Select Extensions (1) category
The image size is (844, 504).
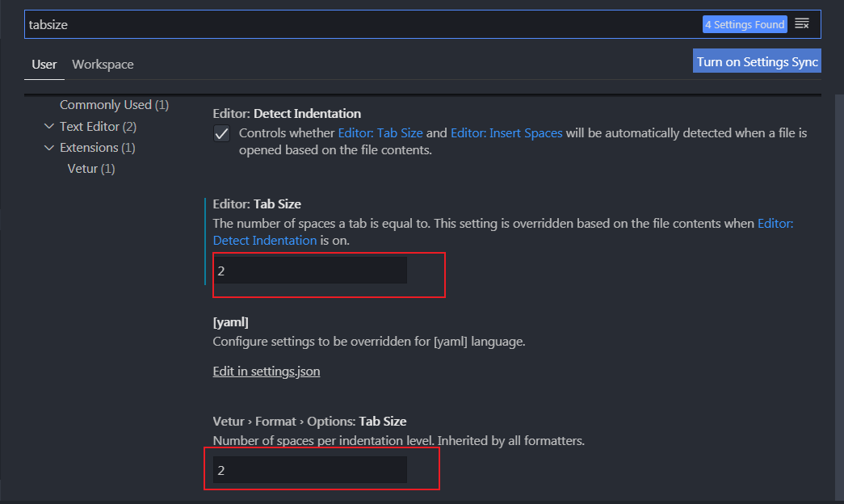point(98,148)
